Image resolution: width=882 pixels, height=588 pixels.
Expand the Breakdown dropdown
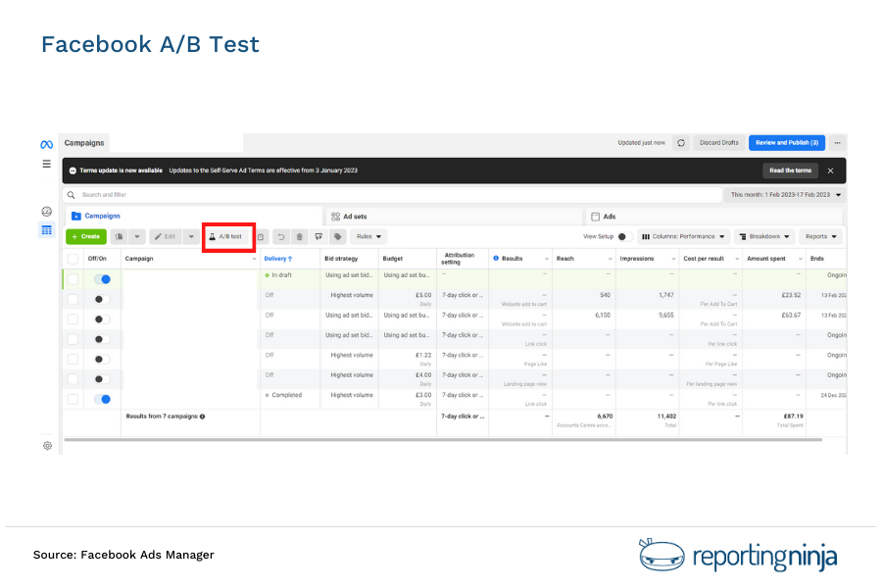(x=763, y=236)
